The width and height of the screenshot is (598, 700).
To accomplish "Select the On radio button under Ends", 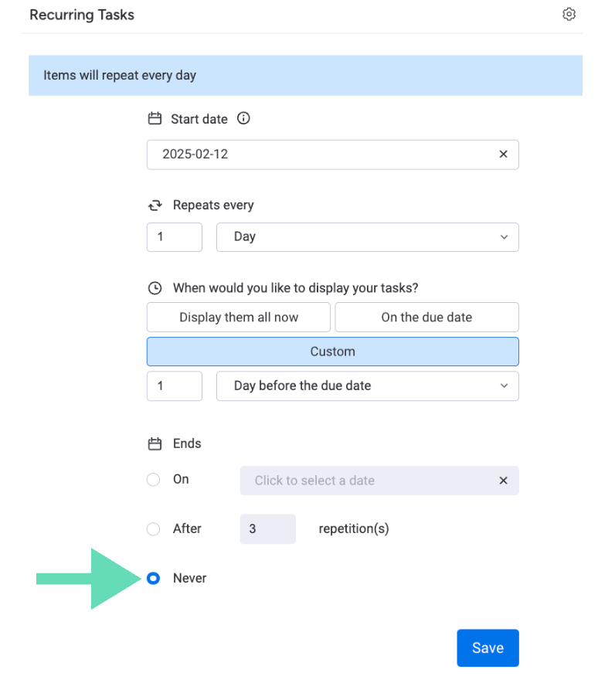I will (x=153, y=479).
